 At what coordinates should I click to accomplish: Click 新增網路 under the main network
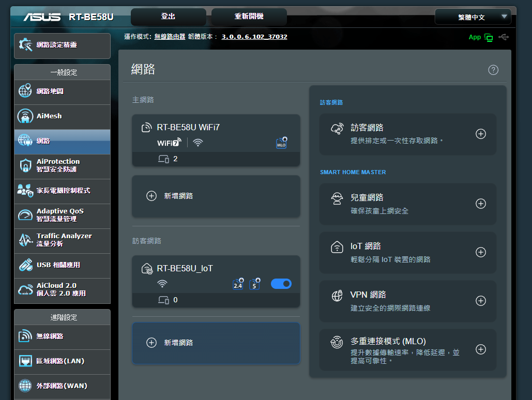tap(216, 196)
